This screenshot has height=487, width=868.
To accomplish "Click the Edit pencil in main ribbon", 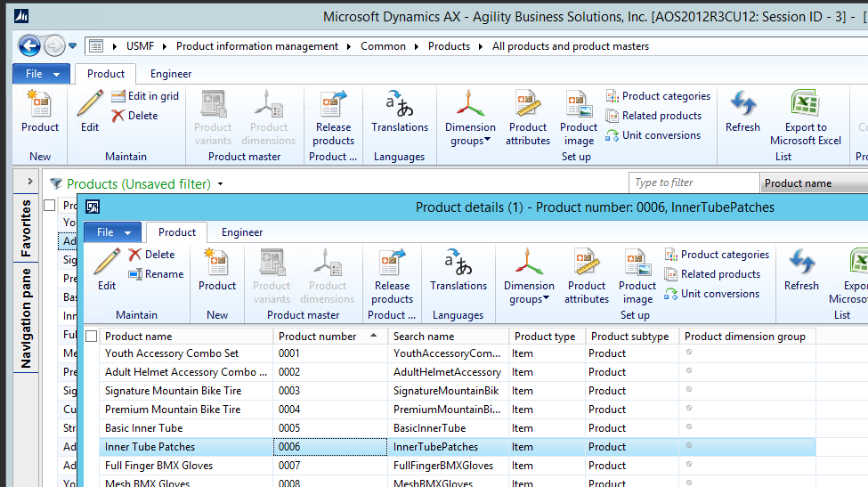I will click(90, 111).
